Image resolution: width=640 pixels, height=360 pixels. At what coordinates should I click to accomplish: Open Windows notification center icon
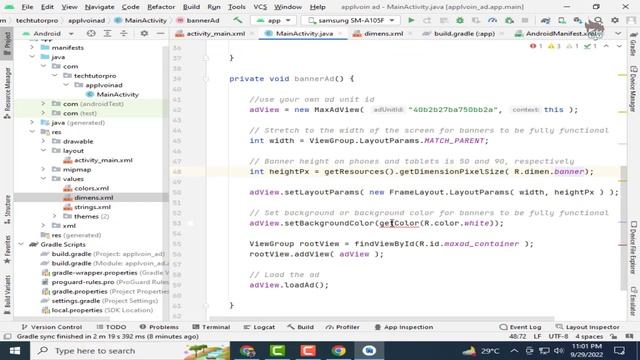620,351
